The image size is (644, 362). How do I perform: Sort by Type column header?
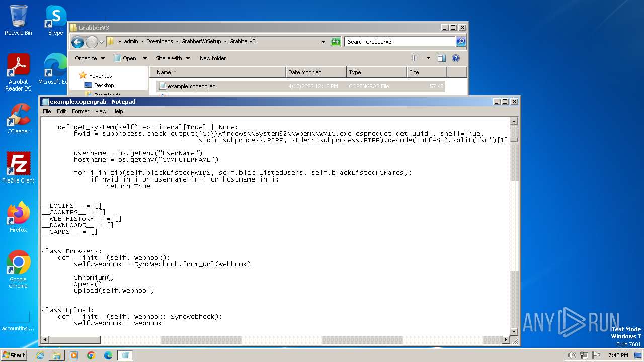[376, 72]
